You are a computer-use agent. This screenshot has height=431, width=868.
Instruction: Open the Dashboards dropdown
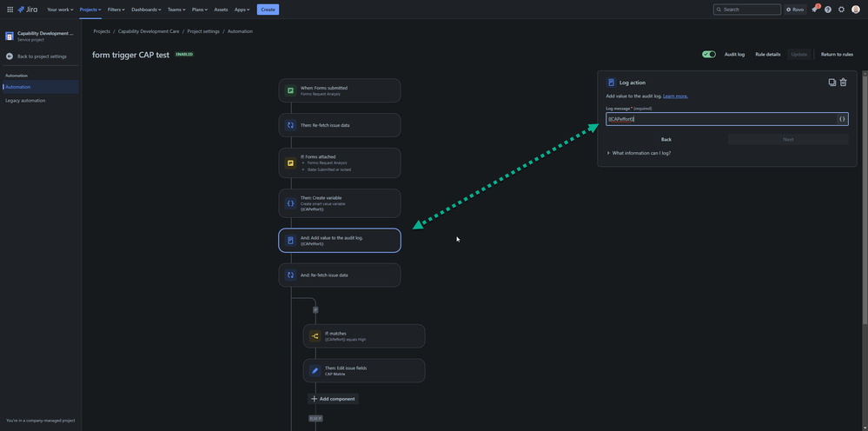pos(146,10)
